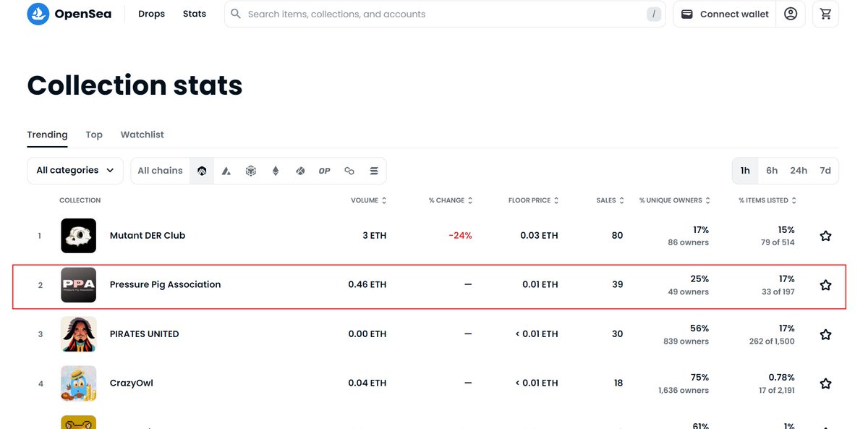
Task: Click the -24% change value
Action: [460, 236]
